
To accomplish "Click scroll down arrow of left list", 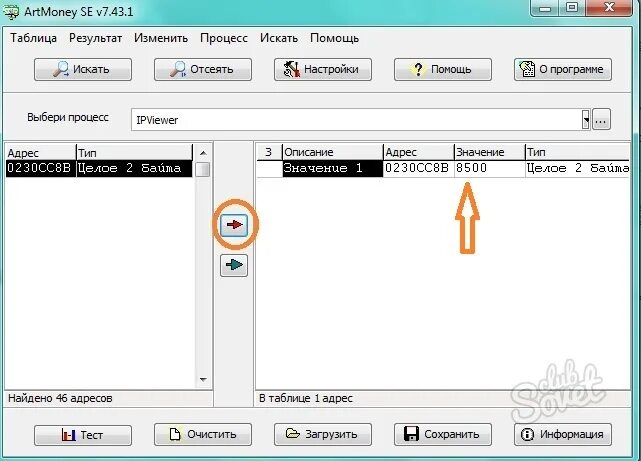I will coord(203,380).
